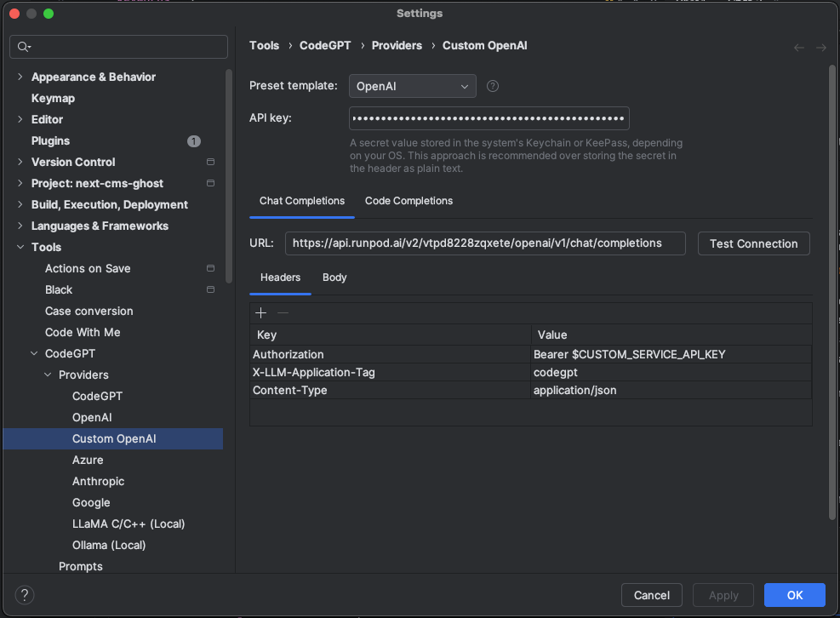Open the Plugins settings page

click(x=50, y=141)
